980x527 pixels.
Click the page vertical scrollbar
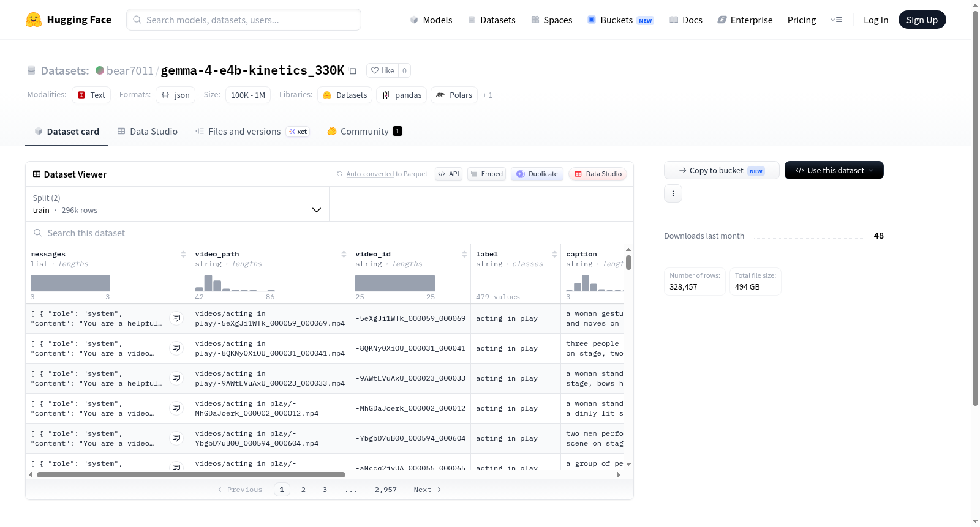976,208
